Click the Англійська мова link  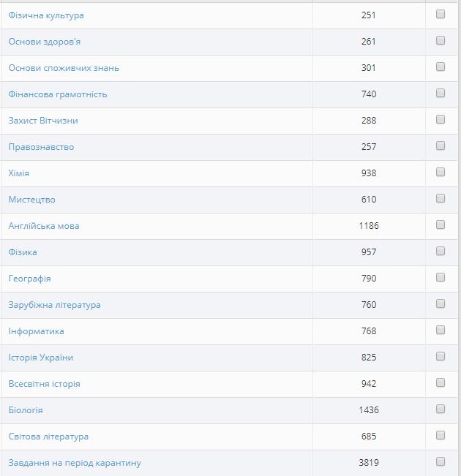coord(44,226)
